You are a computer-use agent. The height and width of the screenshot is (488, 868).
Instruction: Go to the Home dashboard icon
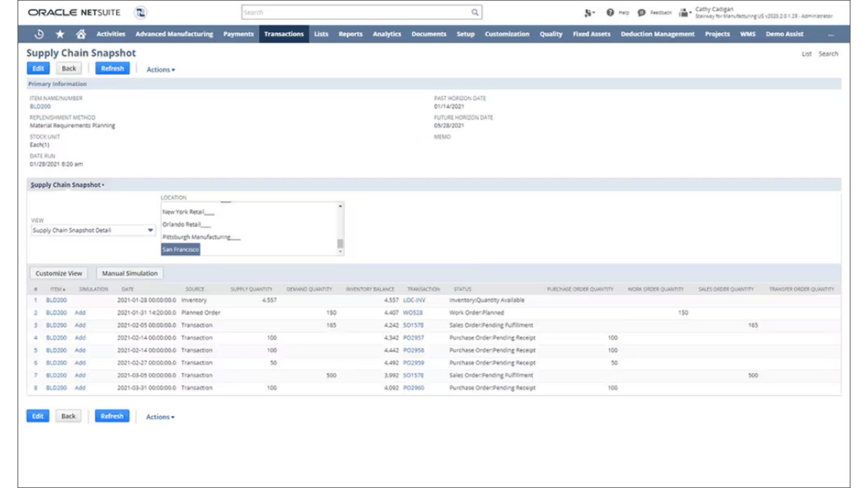81,34
